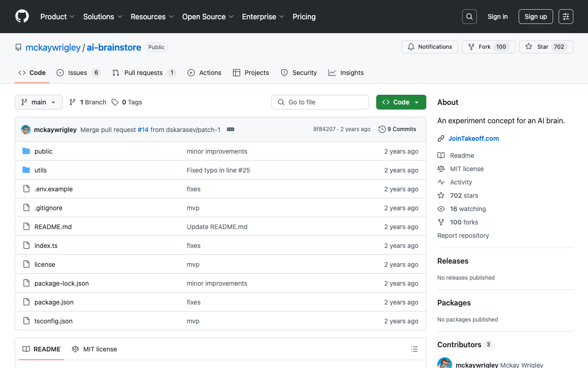Viewport: 588px width, 368px height.
Task: Switch to the Pull requests tab
Action: pyautogui.click(x=144, y=73)
